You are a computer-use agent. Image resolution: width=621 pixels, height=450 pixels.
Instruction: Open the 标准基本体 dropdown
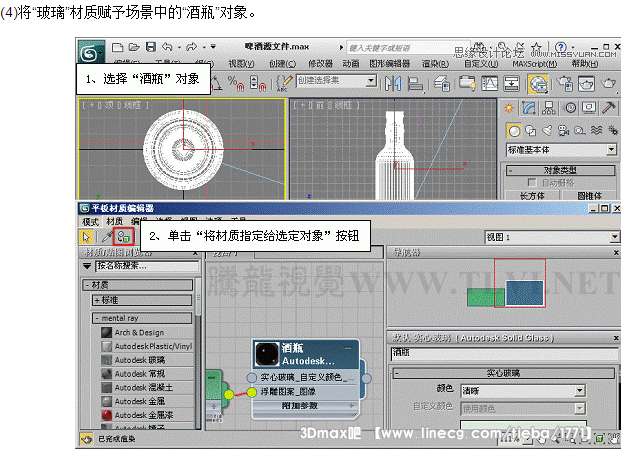pyautogui.click(x=562, y=150)
